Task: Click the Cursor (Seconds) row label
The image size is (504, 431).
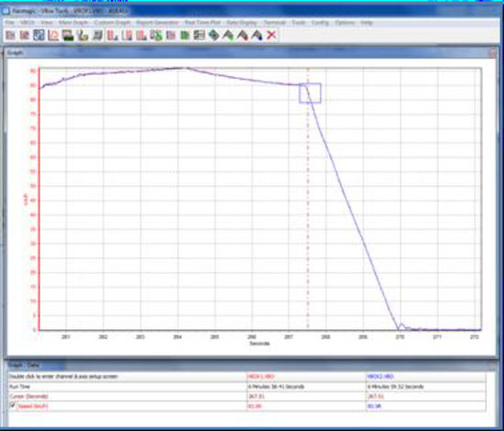Action: coord(28,396)
